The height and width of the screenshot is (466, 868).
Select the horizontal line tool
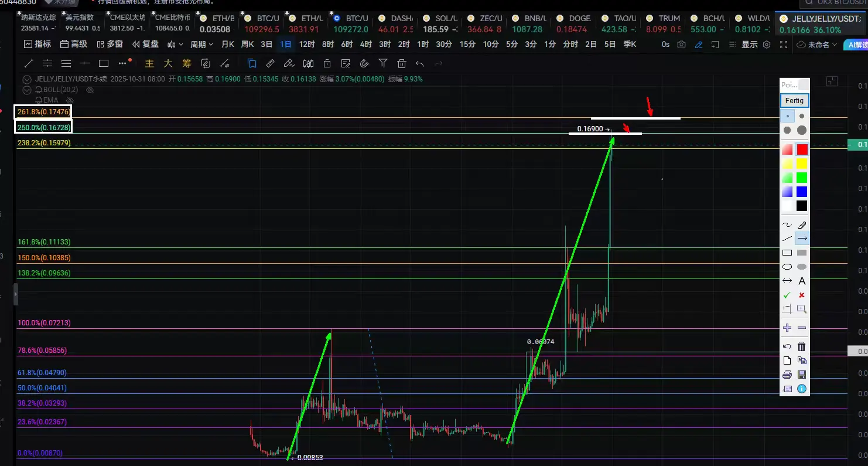coord(85,63)
